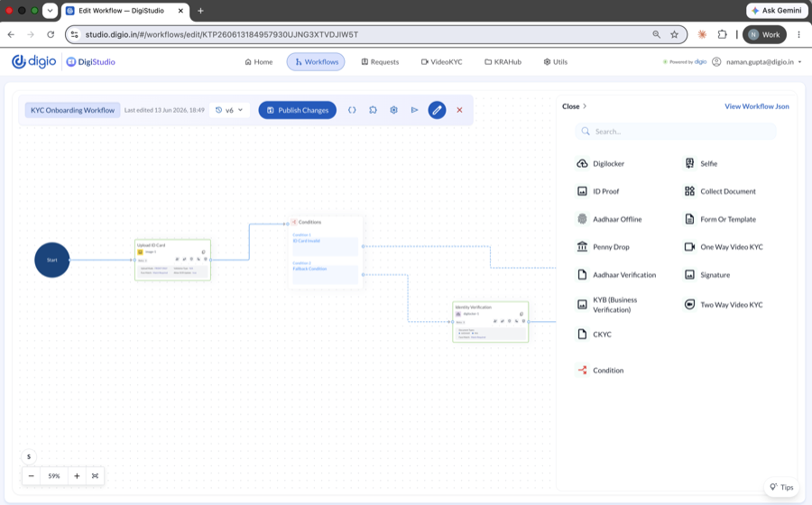Discard editing with red X icon

pos(459,110)
